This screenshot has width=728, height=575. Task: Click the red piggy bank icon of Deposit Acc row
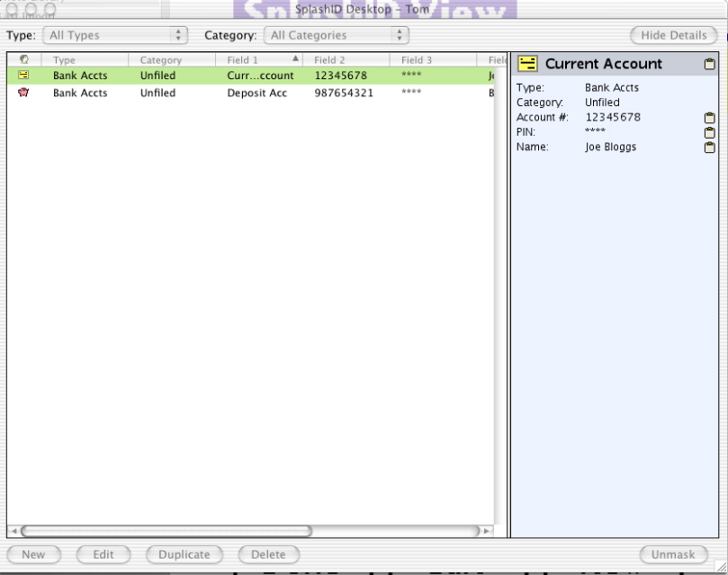pos(24,93)
